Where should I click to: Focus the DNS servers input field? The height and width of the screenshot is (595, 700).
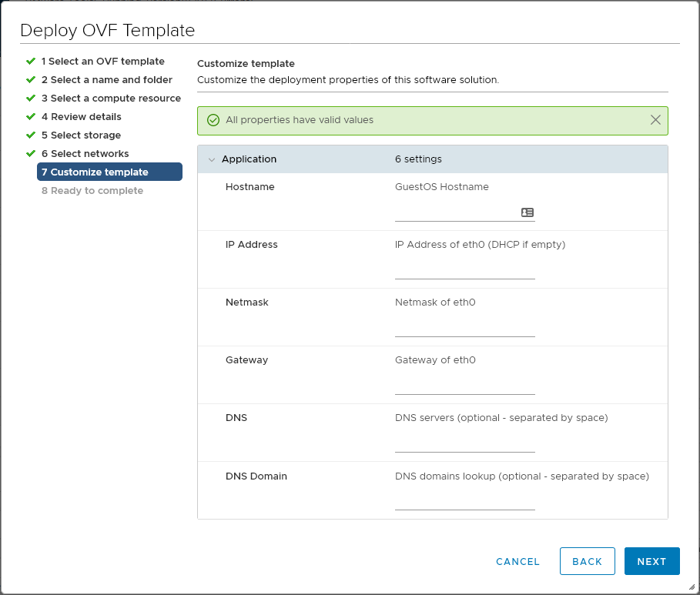pyautogui.click(x=464, y=443)
